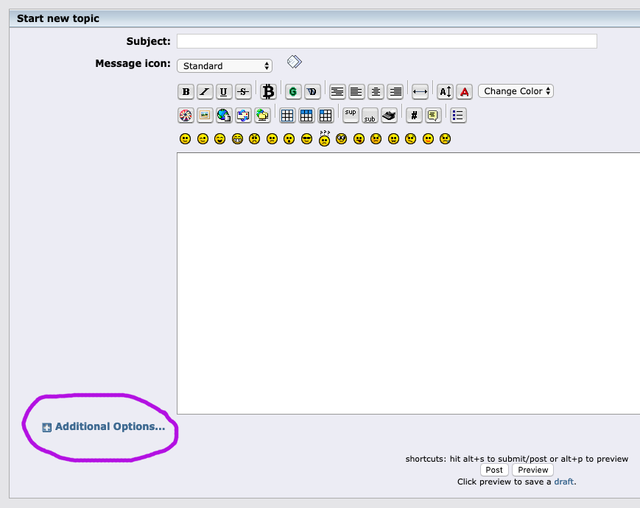640x508 pixels.
Task: Insert the roll eyes emoticon
Action: pos(341,139)
